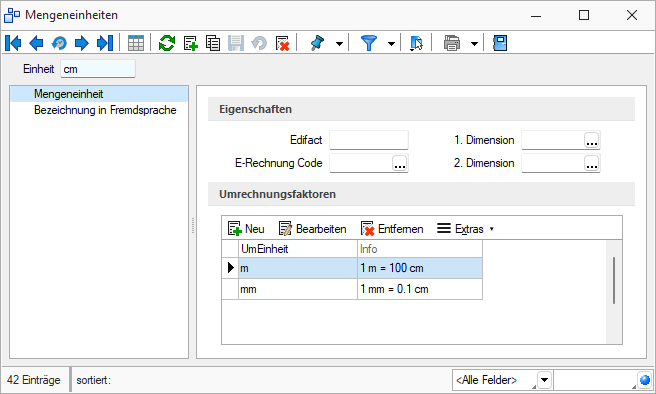
Task: Click the '1 m = 100 cm' cell
Action: point(420,268)
